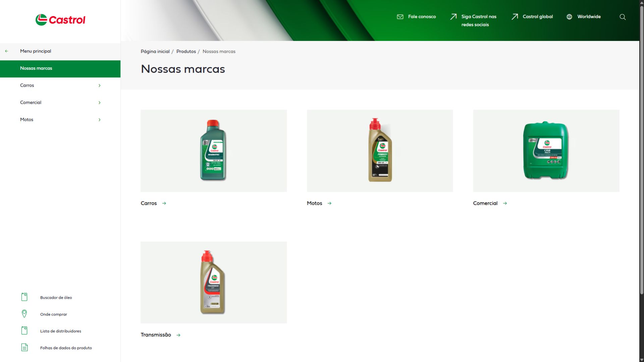Go to Produtos in the breadcrumb
The width and height of the screenshot is (644, 362).
click(x=186, y=52)
